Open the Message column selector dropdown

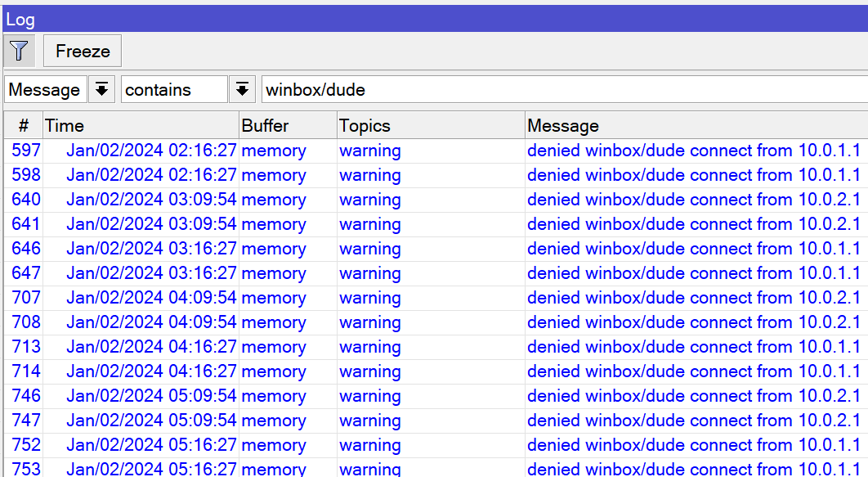point(101,89)
